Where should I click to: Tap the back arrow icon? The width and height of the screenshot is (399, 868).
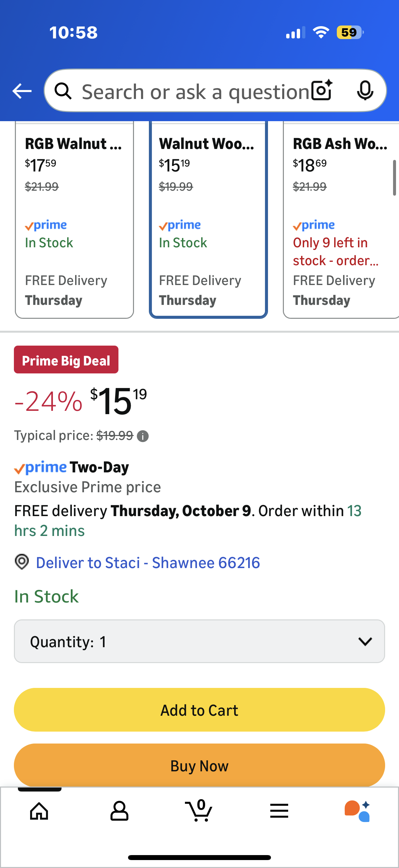click(x=22, y=91)
